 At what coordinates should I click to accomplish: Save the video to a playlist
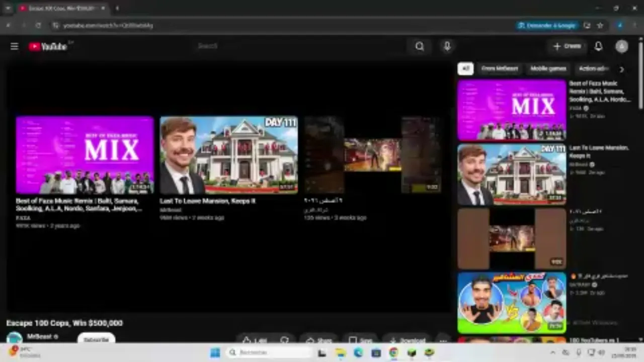point(361,340)
